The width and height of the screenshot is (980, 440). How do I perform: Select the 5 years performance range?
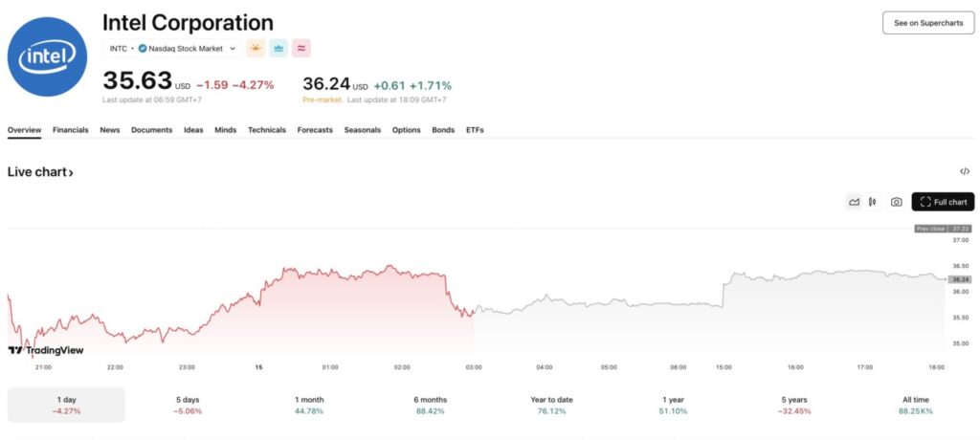click(795, 405)
